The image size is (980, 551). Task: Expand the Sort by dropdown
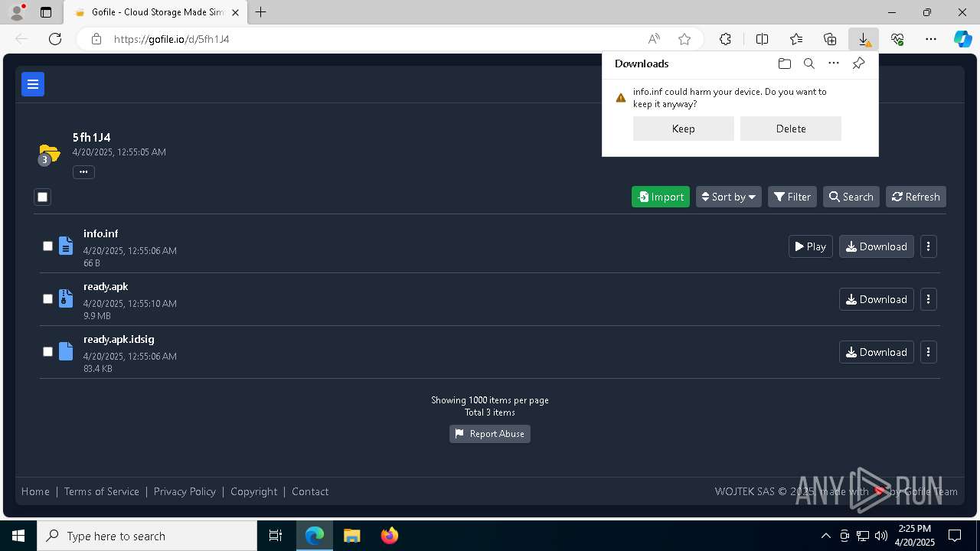coord(729,197)
